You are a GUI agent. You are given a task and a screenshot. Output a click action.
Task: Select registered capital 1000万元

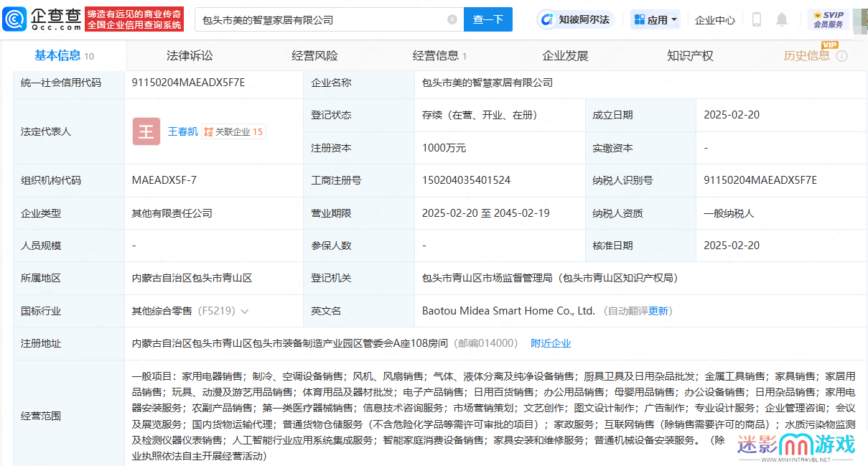pos(444,148)
